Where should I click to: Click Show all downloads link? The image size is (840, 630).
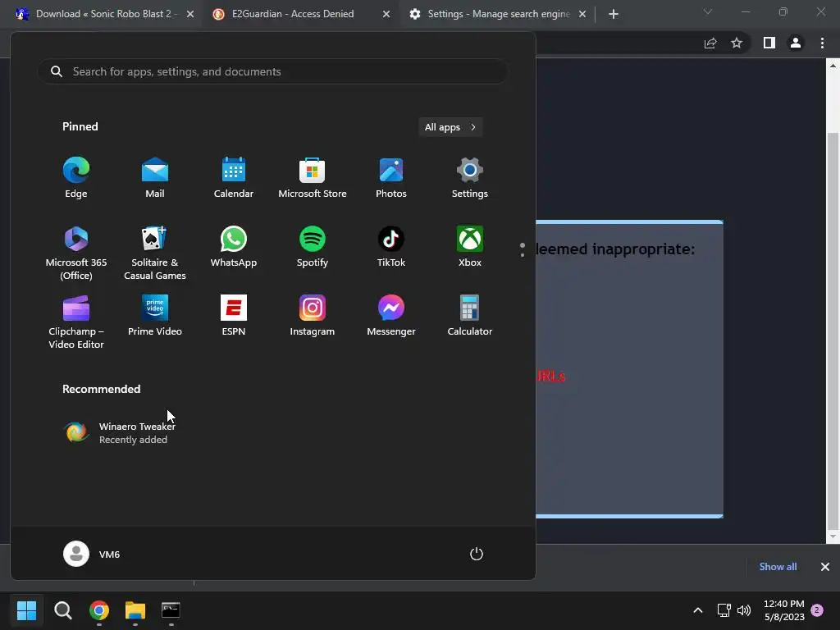click(778, 567)
